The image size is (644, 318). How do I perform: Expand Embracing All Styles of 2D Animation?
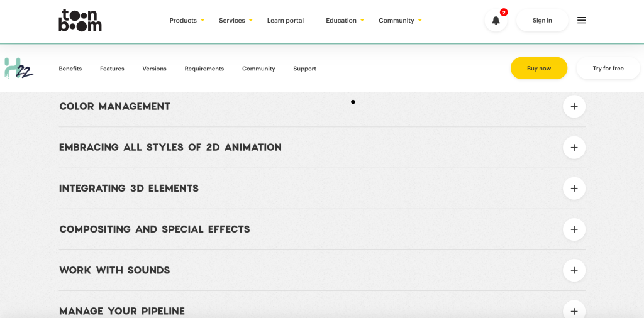click(574, 148)
